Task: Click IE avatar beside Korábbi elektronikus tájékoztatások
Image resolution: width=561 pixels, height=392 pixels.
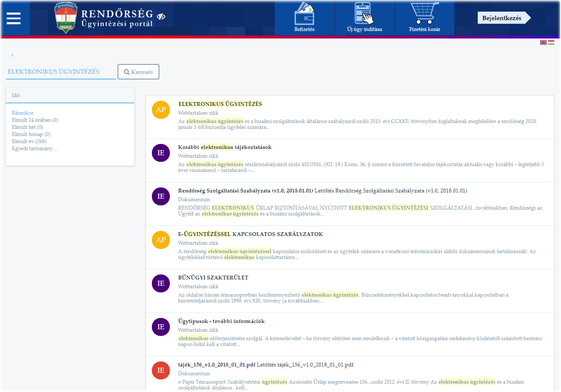Action: [161, 153]
